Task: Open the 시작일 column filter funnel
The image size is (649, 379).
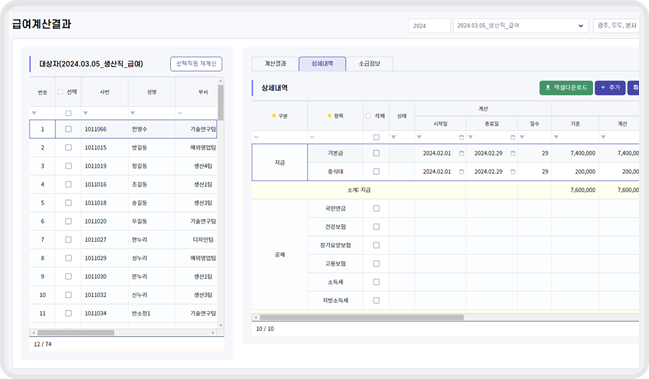Action: pos(419,137)
